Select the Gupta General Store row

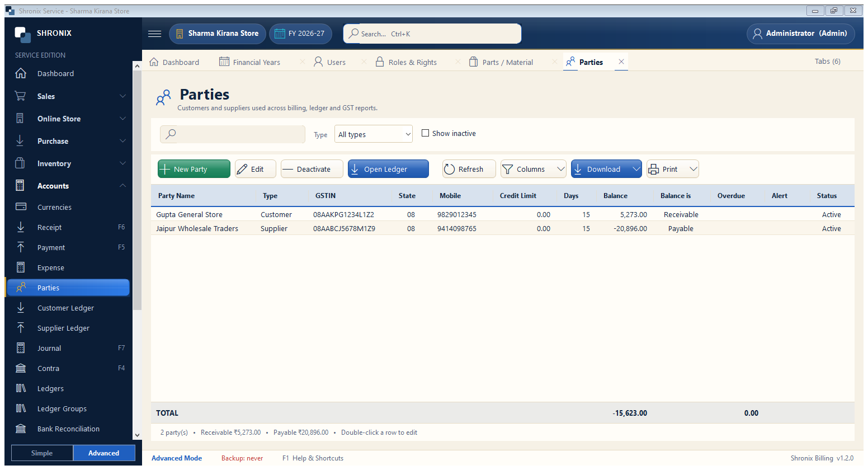502,214
